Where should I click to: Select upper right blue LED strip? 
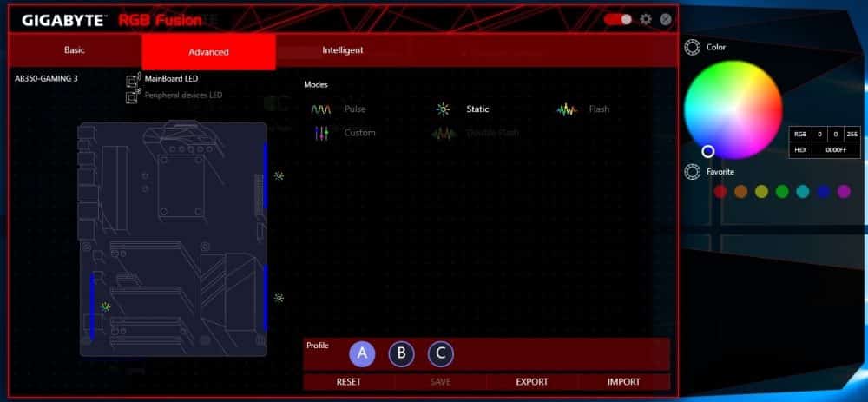[x=265, y=176]
